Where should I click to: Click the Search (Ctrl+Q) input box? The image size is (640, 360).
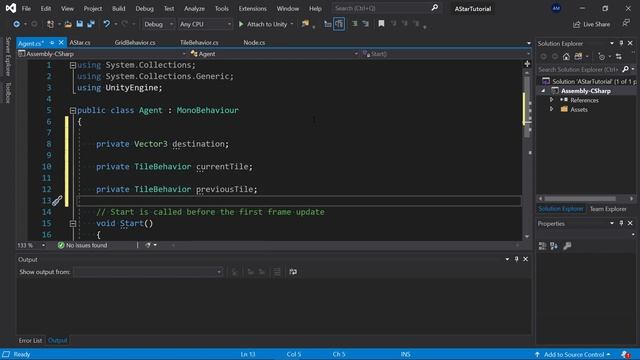(386, 8)
